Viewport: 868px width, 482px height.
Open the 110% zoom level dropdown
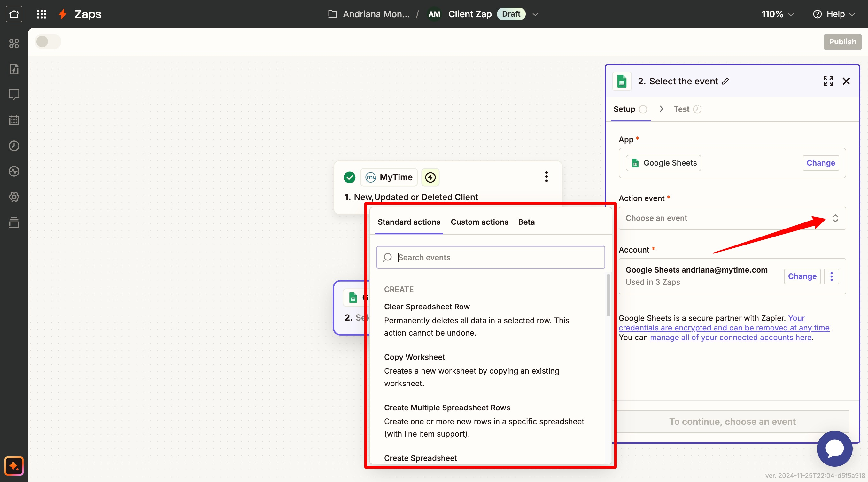point(777,14)
